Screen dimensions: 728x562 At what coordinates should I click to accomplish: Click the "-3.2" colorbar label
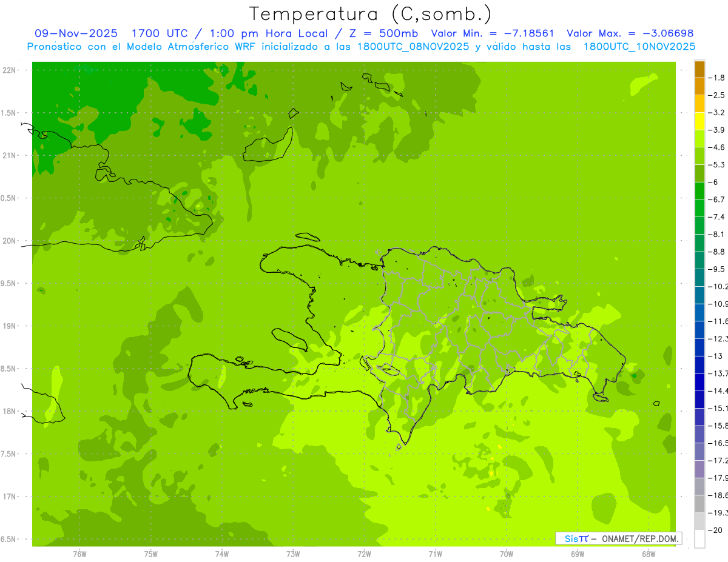(x=716, y=113)
